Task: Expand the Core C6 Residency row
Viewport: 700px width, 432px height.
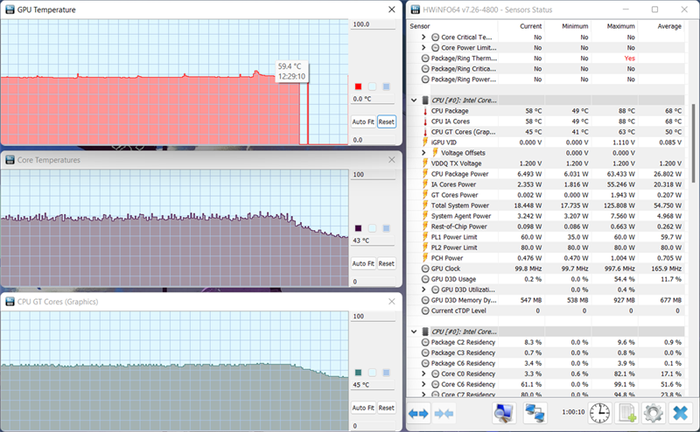Action: coord(424,384)
